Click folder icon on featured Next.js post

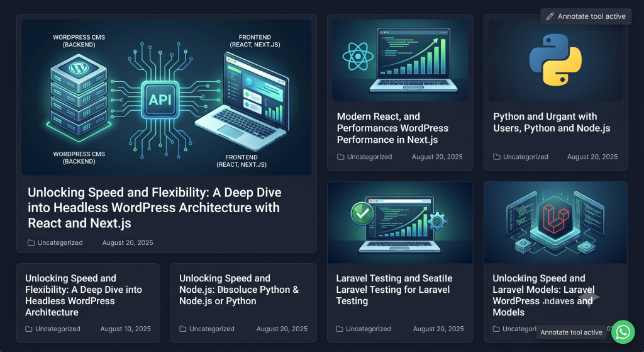pos(31,242)
